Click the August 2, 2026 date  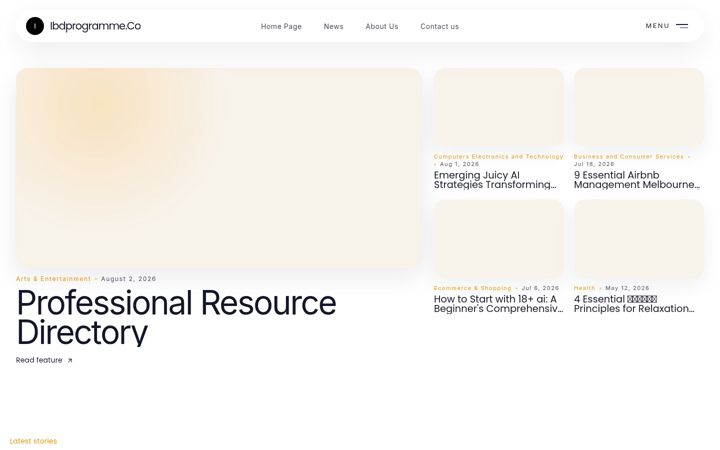[x=129, y=279]
